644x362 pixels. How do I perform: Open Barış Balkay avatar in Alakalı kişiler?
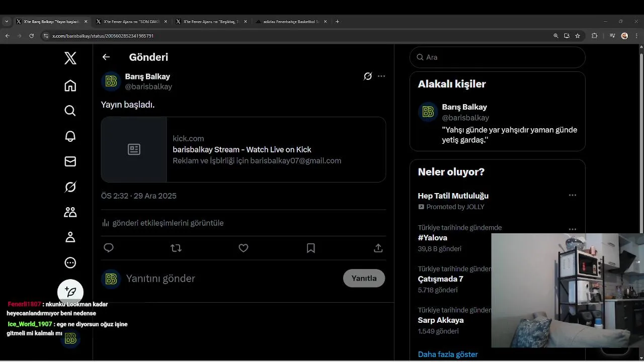pos(428,112)
